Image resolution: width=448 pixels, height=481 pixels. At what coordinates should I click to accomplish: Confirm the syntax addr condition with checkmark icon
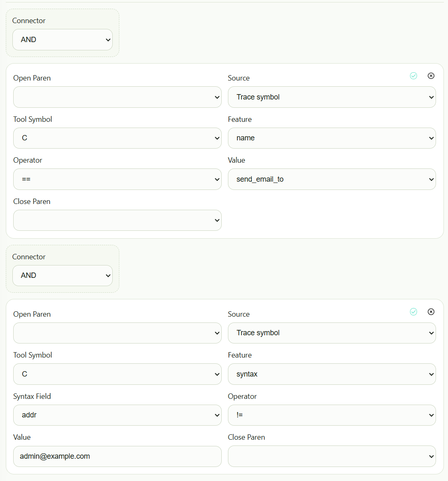click(413, 312)
